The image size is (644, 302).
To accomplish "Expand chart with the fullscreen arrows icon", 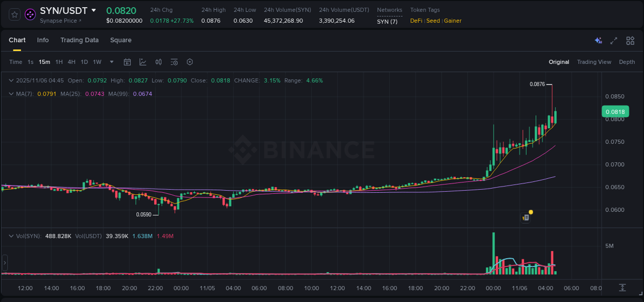I will point(614,40).
